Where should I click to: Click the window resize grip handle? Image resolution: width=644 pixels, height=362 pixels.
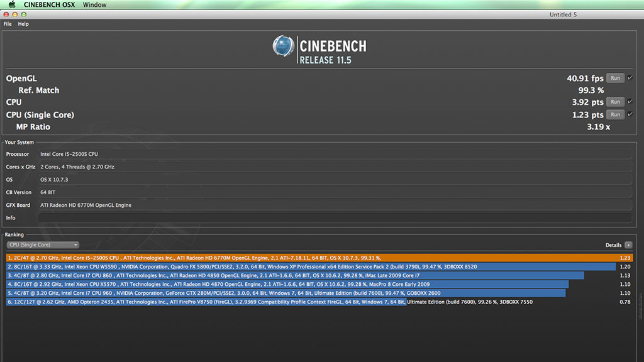(x=641, y=306)
